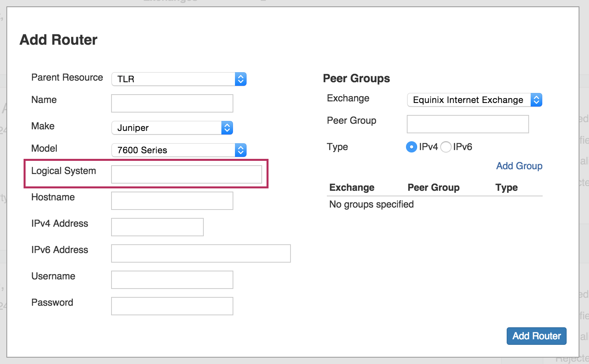The height and width of the screenshot is (364, 589).
Task: Click the Logical System label
Action: click(64, 171)
